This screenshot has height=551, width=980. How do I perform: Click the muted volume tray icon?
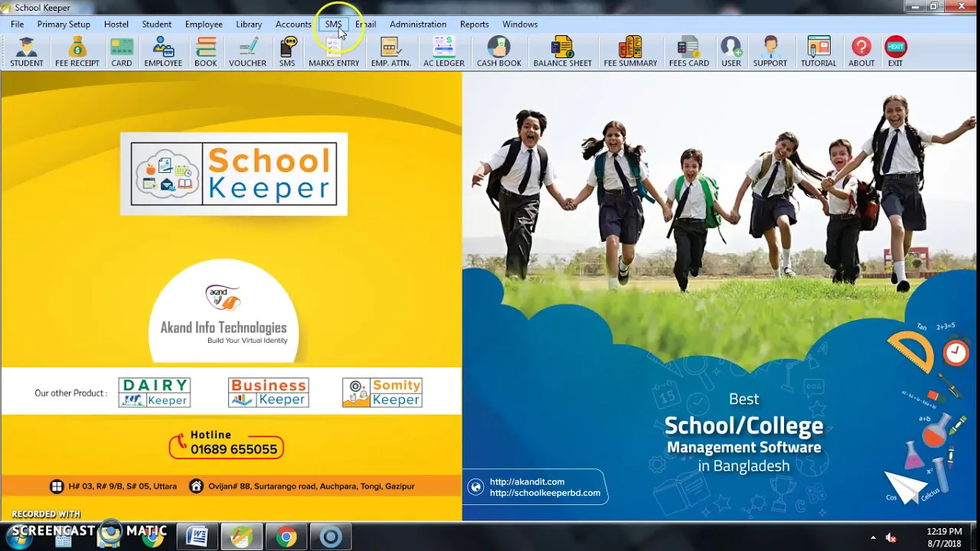click(891, 537)
